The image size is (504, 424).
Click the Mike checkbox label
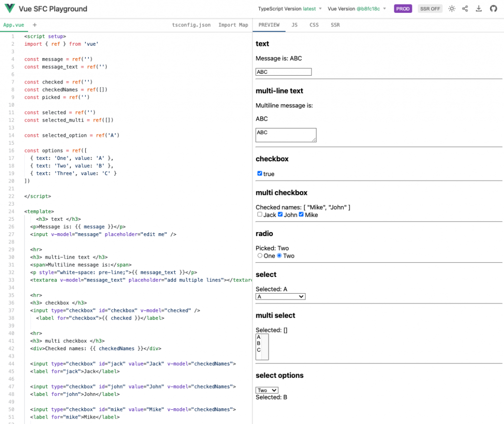point(312,215)
